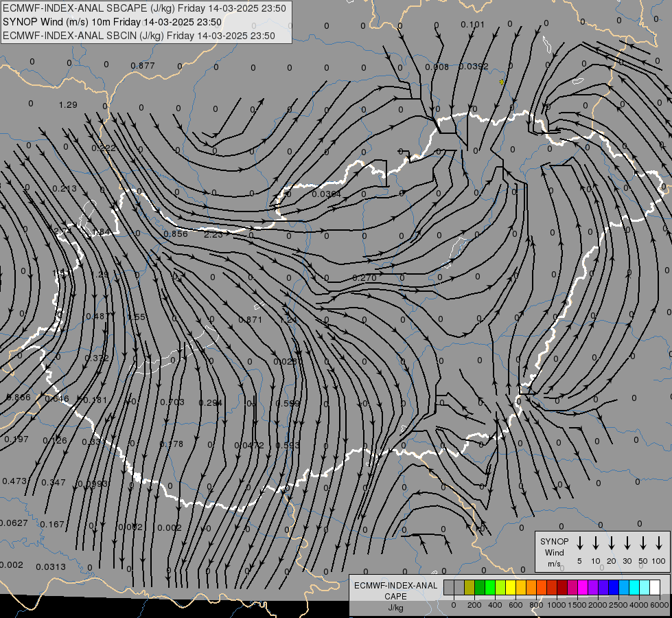This screenshot has width=672, height=618.
Task: Click the 0.0313 value on the map
Action: (51, 567)
